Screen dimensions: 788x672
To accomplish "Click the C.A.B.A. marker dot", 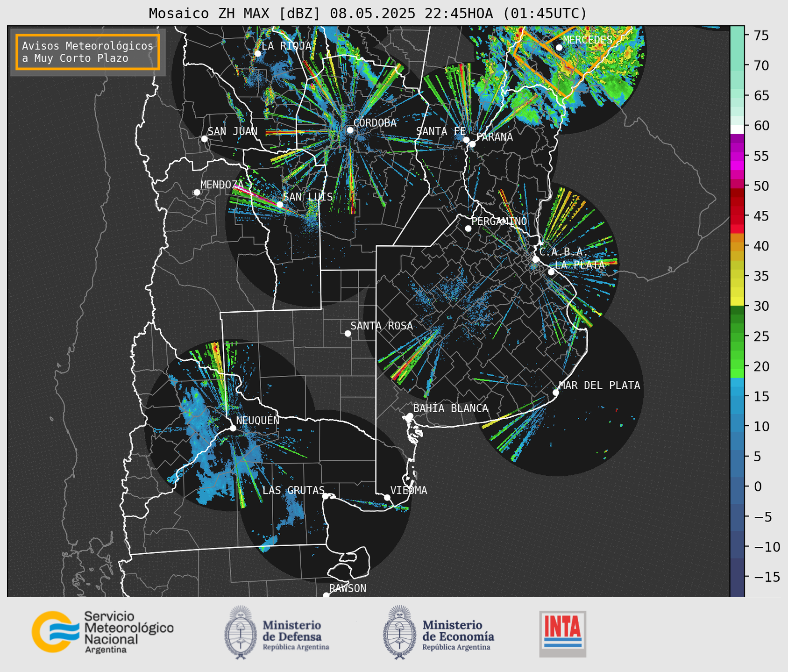I will pyautogui.click(x=536, y=259).
